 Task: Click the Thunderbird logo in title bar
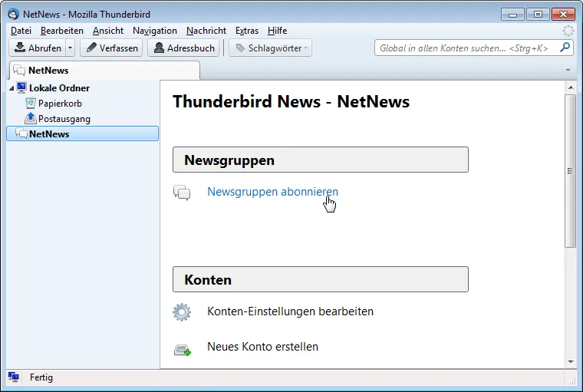(x=13, y=14)
